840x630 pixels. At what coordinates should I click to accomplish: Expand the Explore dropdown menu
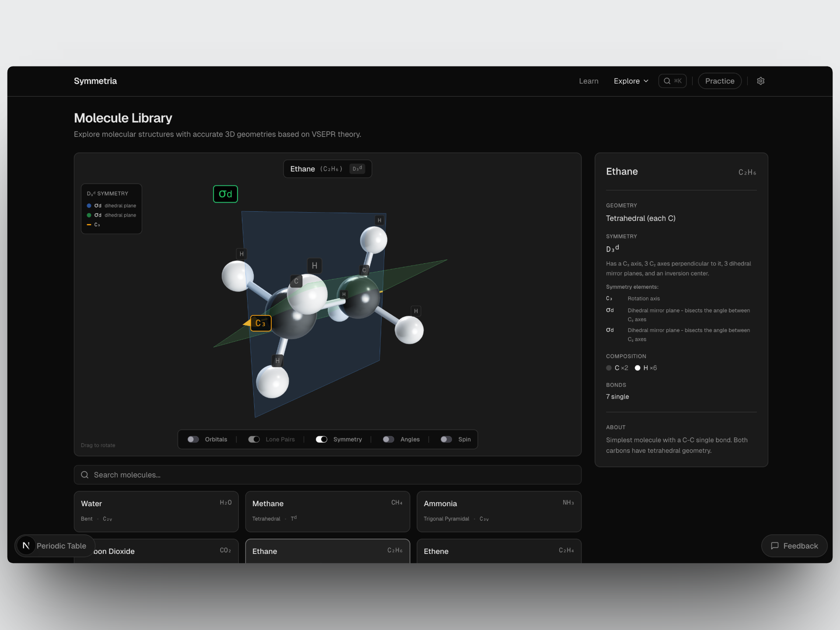click(x=631, y=81)
